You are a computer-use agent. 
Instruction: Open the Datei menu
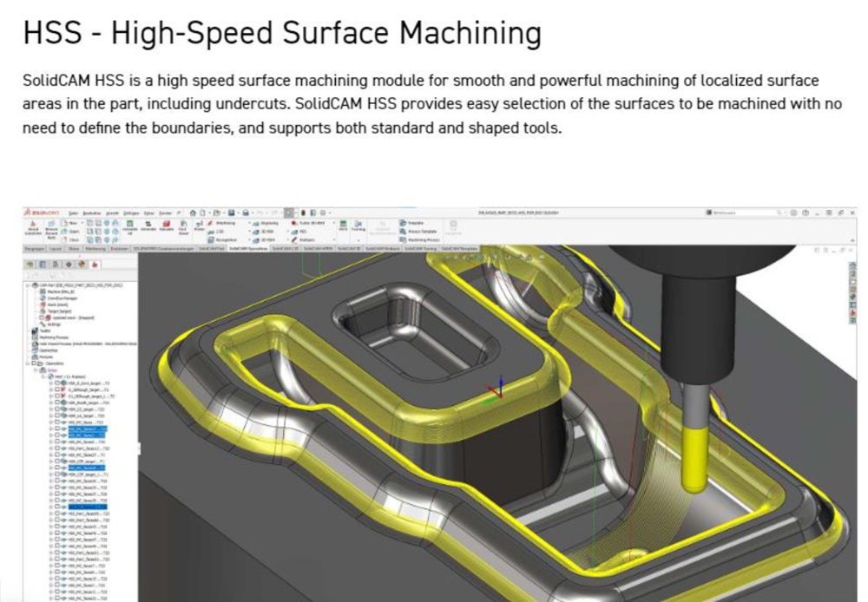pos(74,213)
